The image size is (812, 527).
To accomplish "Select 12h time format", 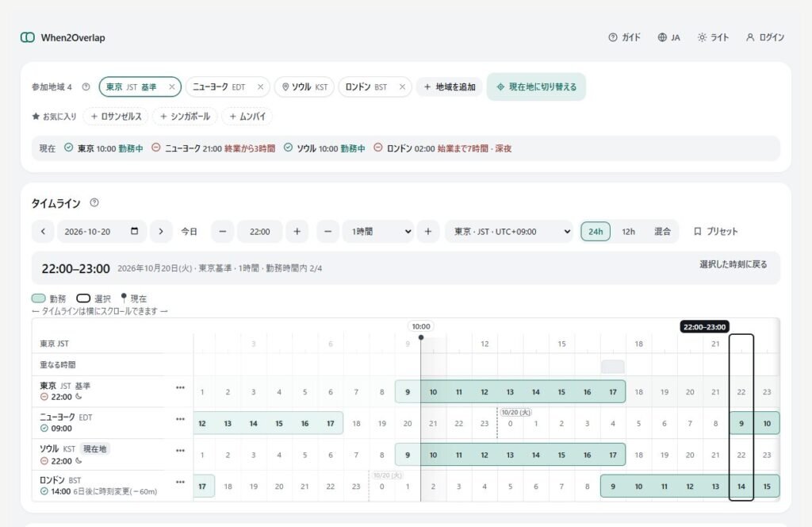I will 628,232.
